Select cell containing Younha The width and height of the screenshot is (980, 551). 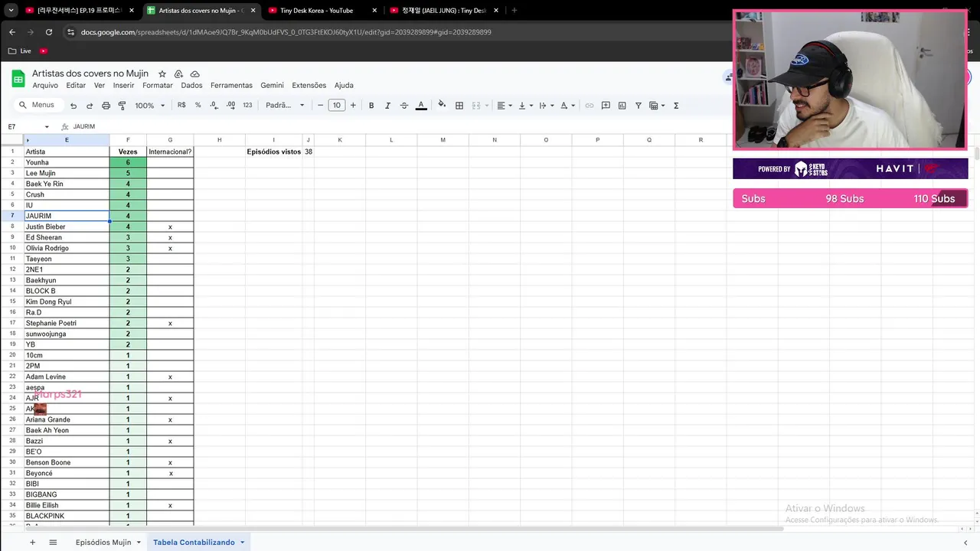[x=67, y=162]
